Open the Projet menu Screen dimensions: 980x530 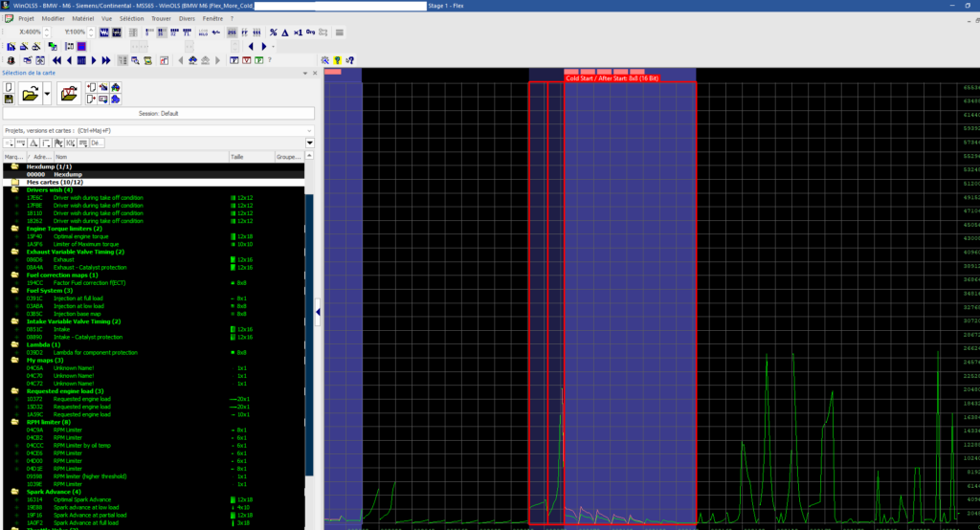(26, 18)
